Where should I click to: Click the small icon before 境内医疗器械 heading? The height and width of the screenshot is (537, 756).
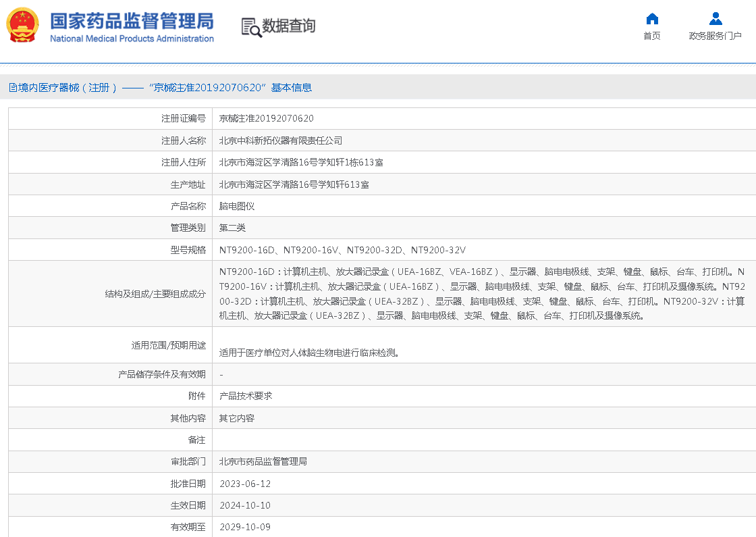click(13, 88)
